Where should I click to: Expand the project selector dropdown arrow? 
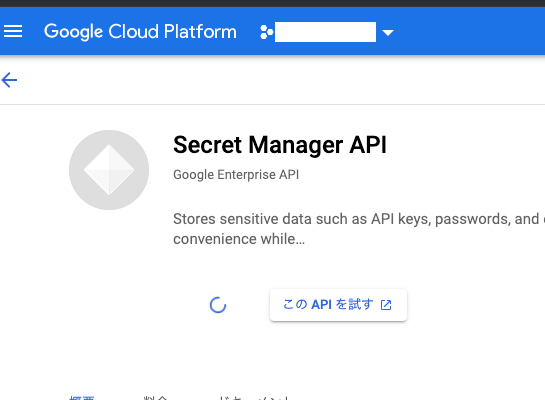pos(388,33)
